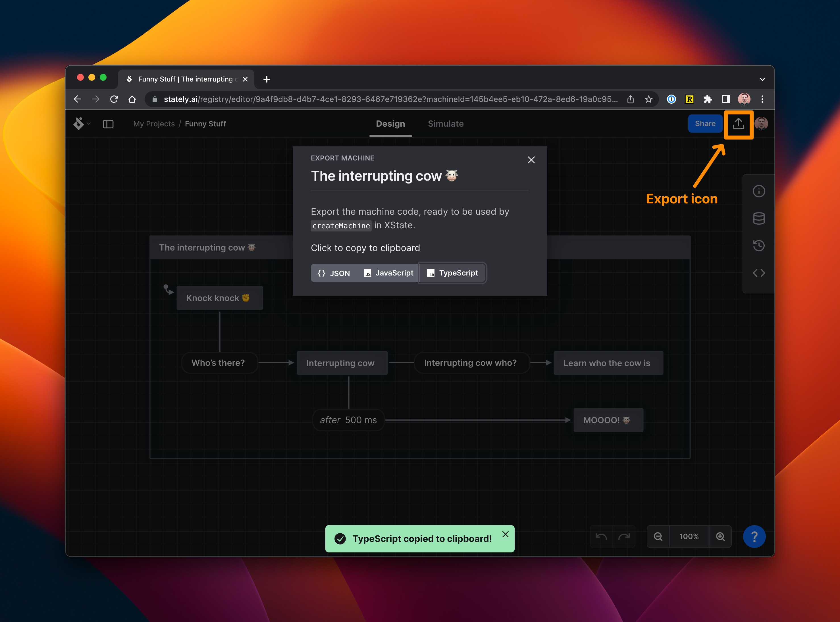
Task: Open My Projects breadcrumb
Action: pos(154,124)
